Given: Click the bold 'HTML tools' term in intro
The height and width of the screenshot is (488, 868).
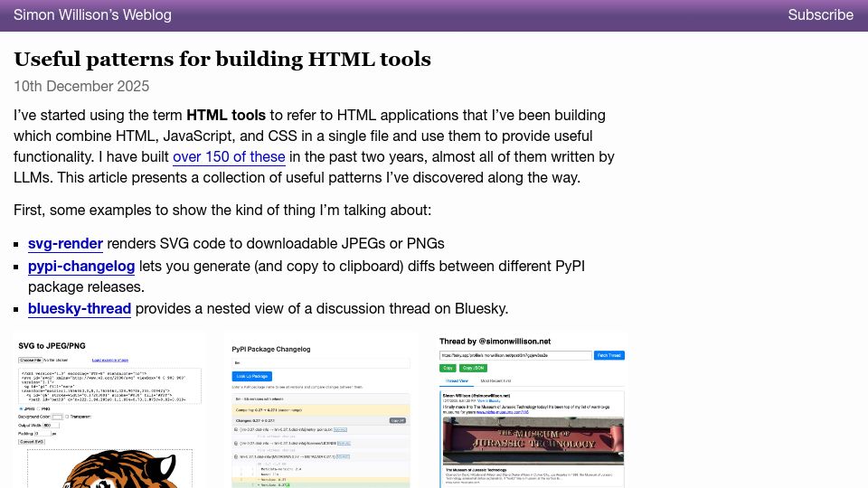Looking at the screenshot, I should point(226,115).
